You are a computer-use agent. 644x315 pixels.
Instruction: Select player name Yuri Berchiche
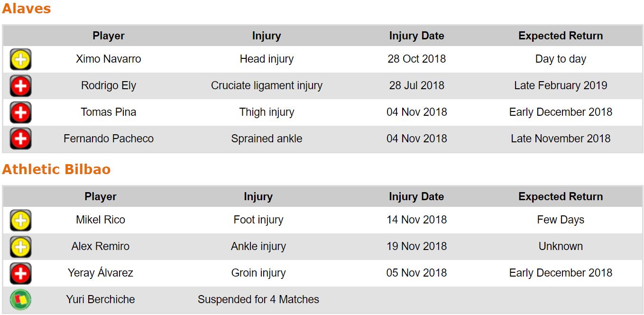pos(101,300)
